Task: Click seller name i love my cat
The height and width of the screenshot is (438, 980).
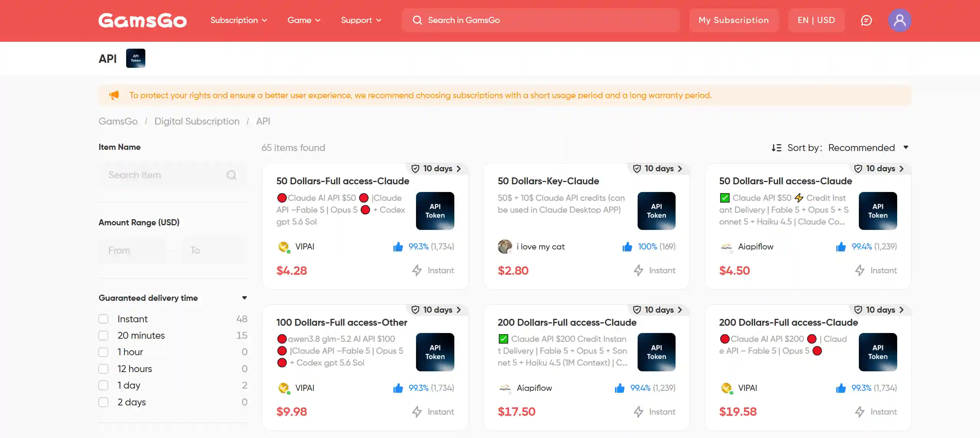Action: coord(541,247)
